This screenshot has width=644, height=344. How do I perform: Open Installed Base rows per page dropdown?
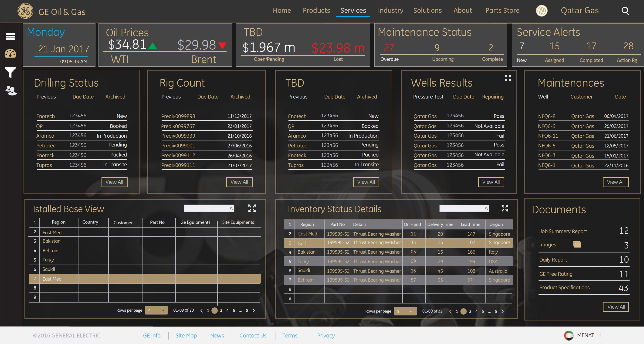point(156,310)
